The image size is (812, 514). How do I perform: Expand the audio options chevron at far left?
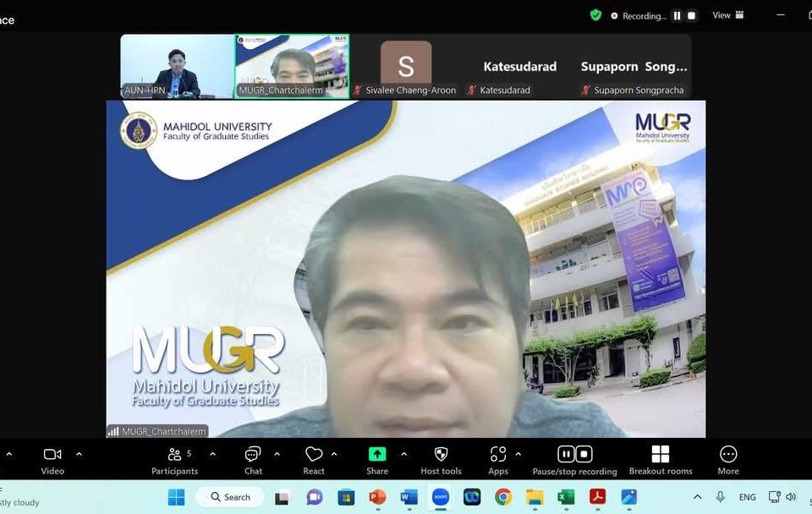click(9, 455)
